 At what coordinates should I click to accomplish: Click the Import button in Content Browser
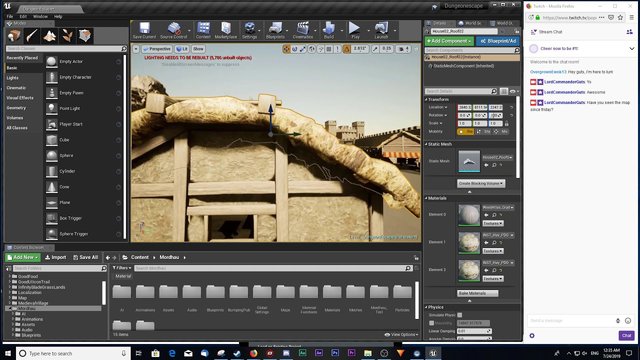tap(56, 258)
